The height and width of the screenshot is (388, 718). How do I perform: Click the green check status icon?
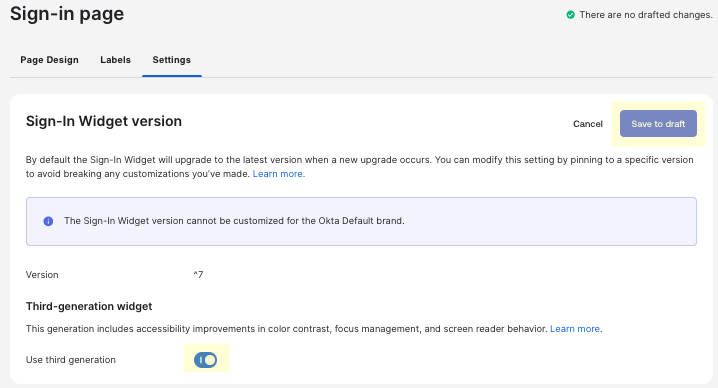tap(571, 15)
